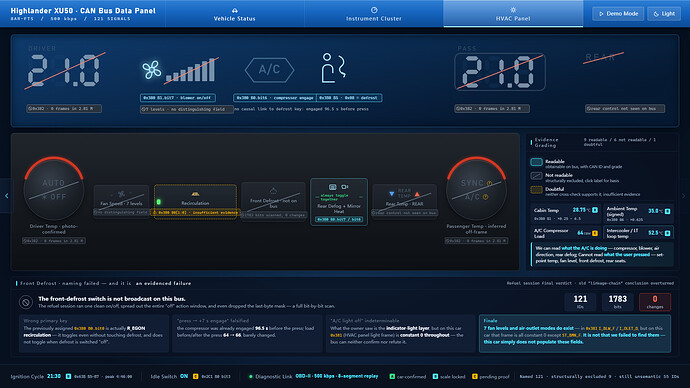This screenshot has height=388, width=690.
Task: Click the Intercooler loop temp grade badge
Action: [x=668, y=233]
